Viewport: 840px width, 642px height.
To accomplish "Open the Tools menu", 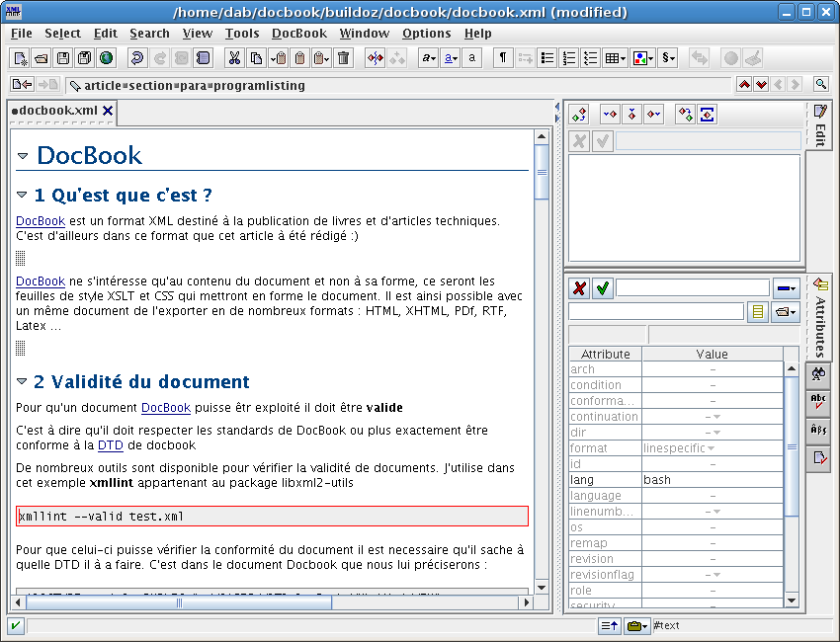I will pos(242,34).
